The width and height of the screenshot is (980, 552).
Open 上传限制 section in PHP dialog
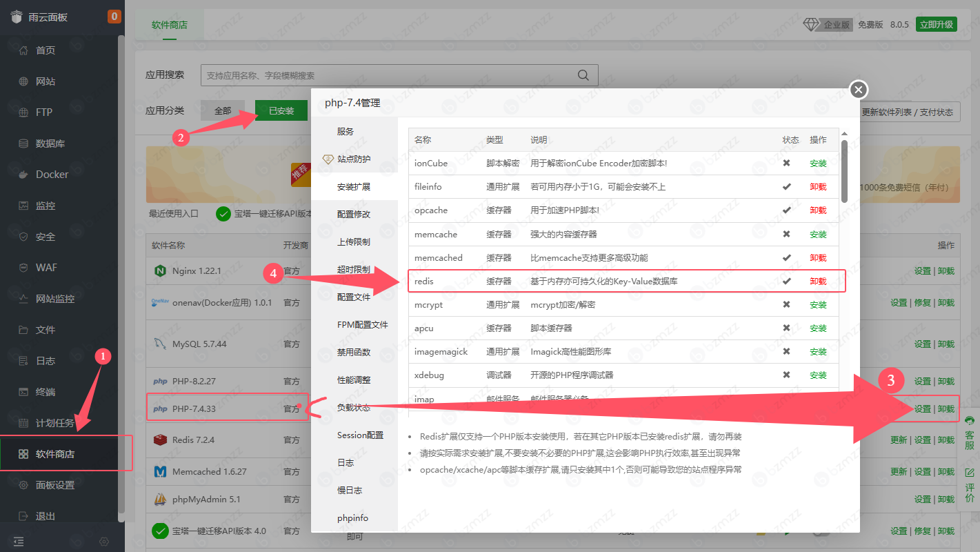pyautogui.click(x=354, y=242)
